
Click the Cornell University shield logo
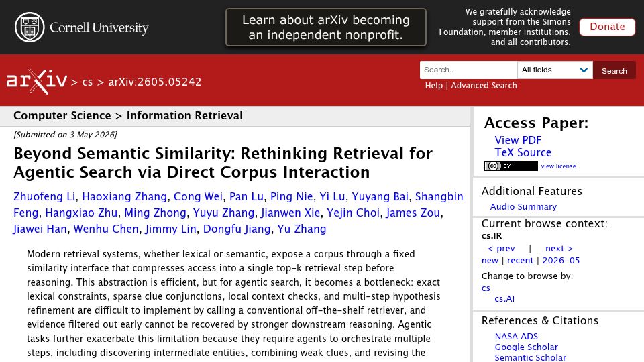click(x=30, y=27)
